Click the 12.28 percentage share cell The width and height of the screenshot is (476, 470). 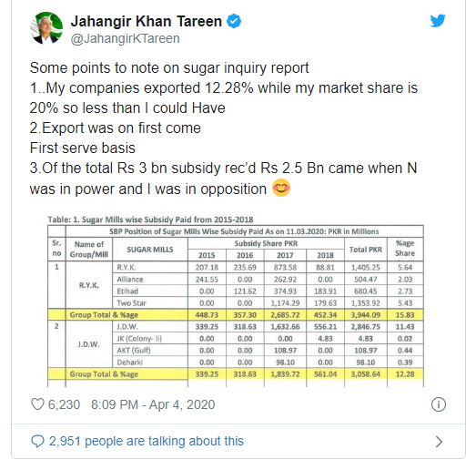[x=405, y=374]
